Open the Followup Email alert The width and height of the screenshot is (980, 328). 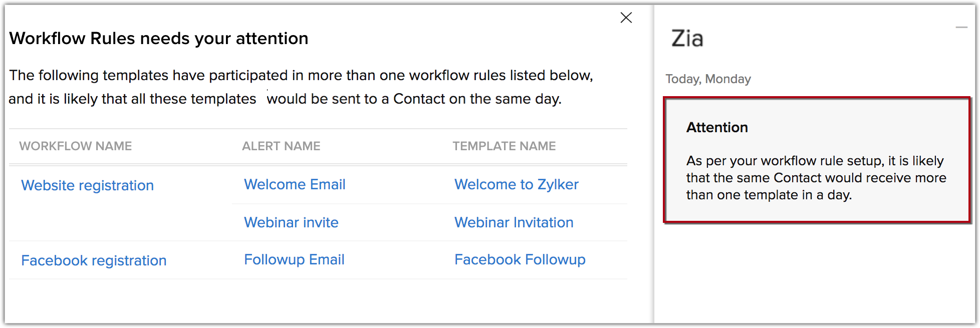click(x=294, y=259)
